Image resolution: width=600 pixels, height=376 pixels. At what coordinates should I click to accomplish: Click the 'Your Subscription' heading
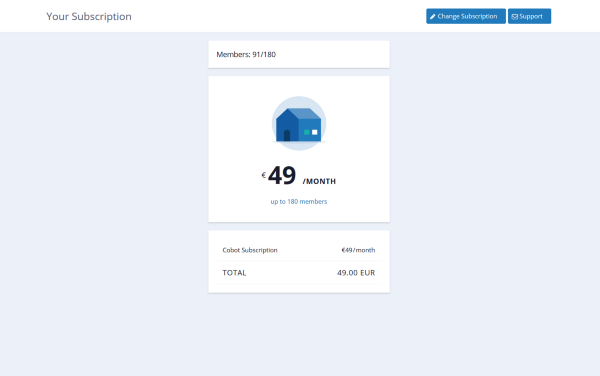pyautogui.click(x=89, y=16)
